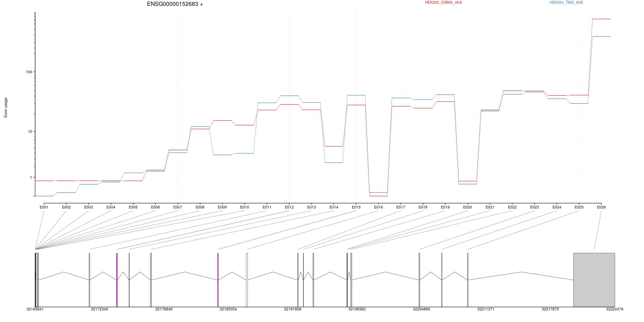The height and width of the screenshot is (322, 644).
Task: Click the blue E001 usage segment
Action: click(44, 196)
